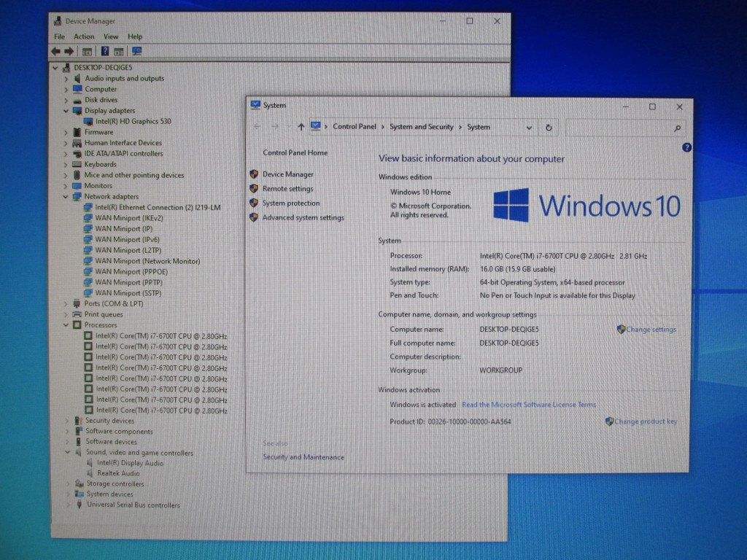The width and height of the screenshot is (747, 560).
Task: Click the search box in System window
Action: [x=624, y=128]
